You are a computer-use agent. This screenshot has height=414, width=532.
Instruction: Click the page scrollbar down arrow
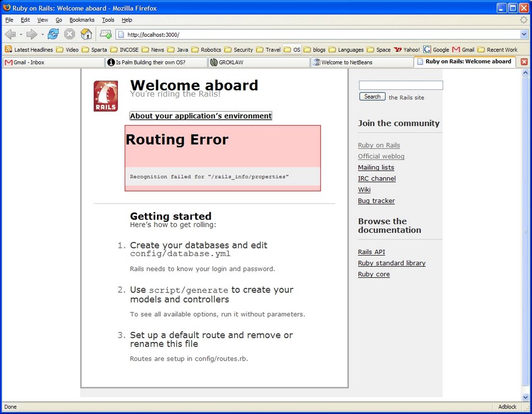click(525, 397)
